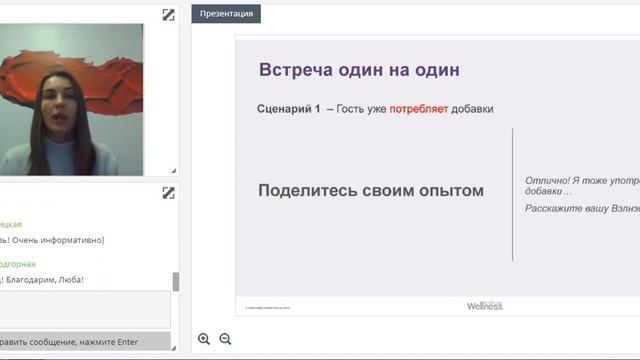Click text Поделитесь своим опытом

click(x=371, y=191)
